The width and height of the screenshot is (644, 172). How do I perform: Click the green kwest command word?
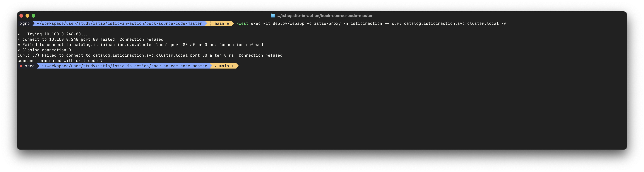242,23
